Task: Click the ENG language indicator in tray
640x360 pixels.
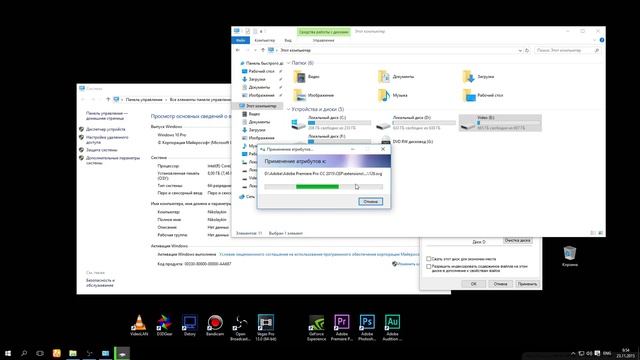Action: click(x=607, y=353)
